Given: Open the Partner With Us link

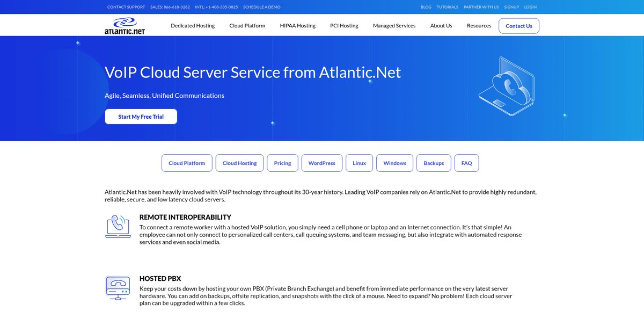Looking at the screenshot, I should tap(481, 7).
